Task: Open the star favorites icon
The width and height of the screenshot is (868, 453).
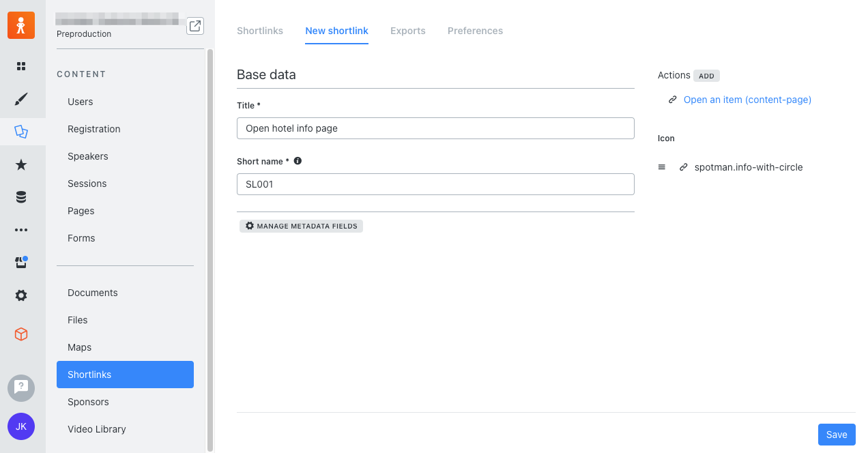Action: 21,164
